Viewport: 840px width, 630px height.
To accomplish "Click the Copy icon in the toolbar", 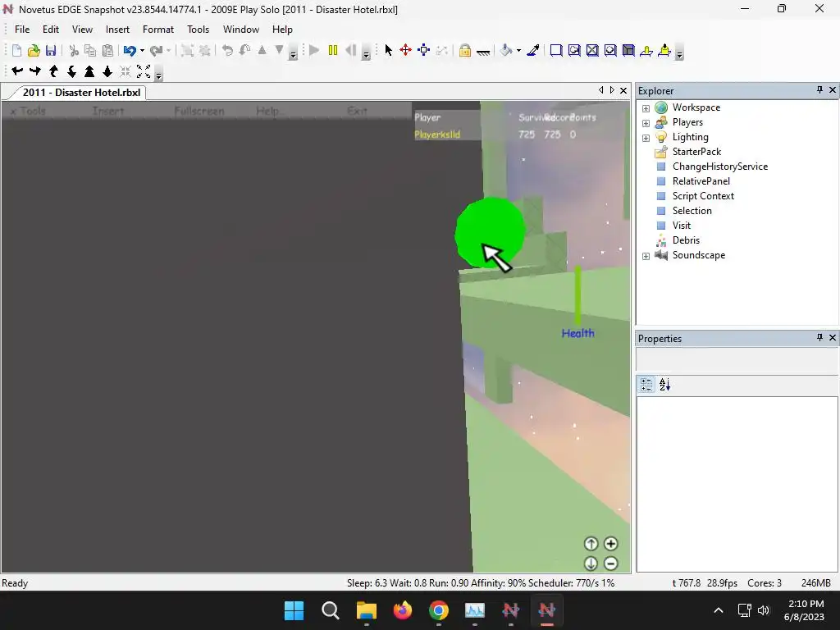I will tap(90, 50).
